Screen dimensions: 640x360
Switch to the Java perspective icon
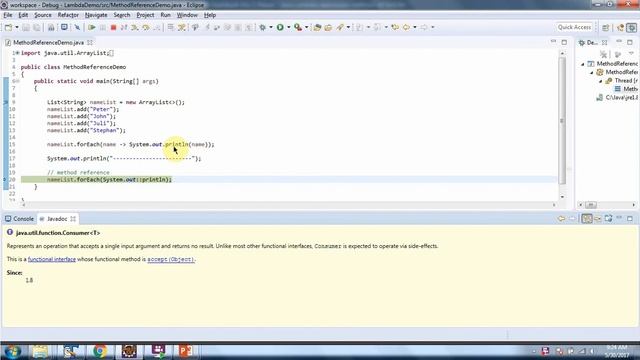tap(621, 27)
